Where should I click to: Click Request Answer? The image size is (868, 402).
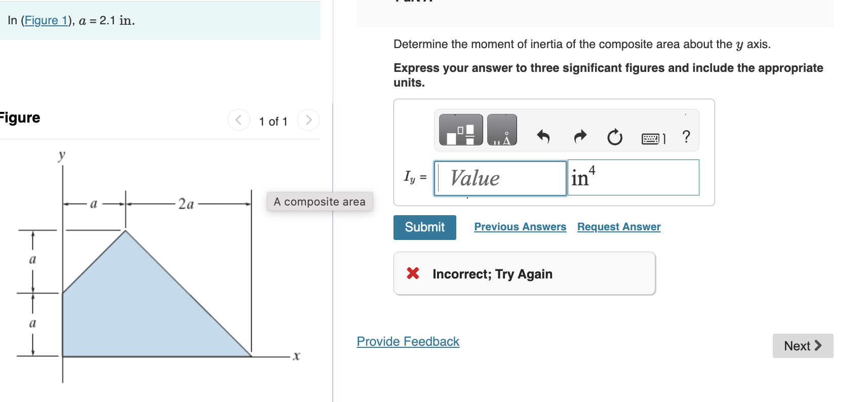pos(618,226)
